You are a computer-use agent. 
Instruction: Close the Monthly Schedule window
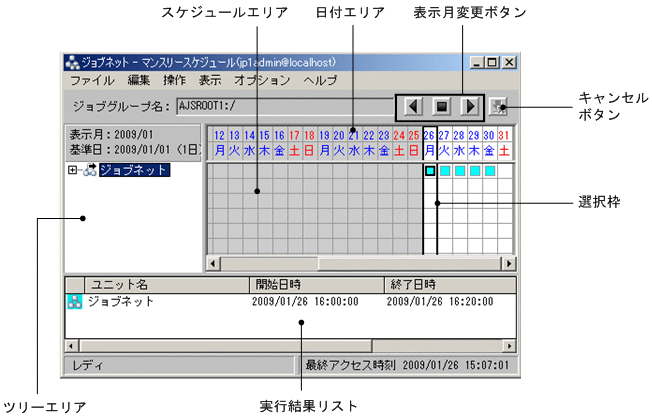click(x=509, y=63)
